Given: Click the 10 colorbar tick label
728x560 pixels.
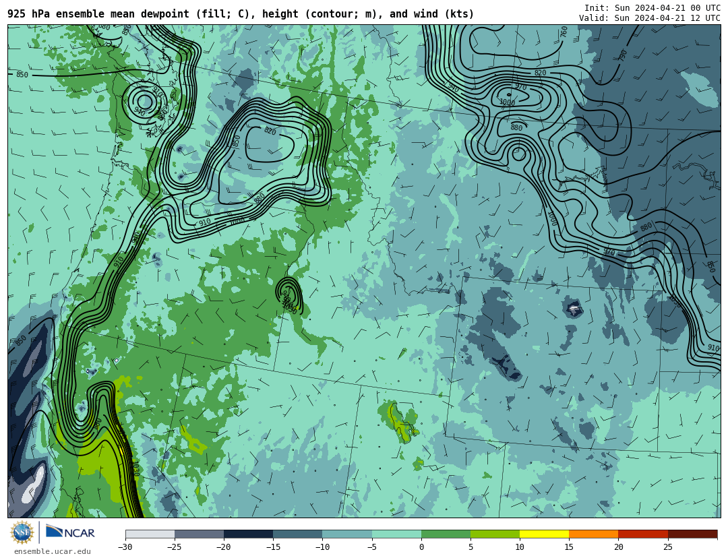Looking at the screenshot, I should click(x=520, y=547).
